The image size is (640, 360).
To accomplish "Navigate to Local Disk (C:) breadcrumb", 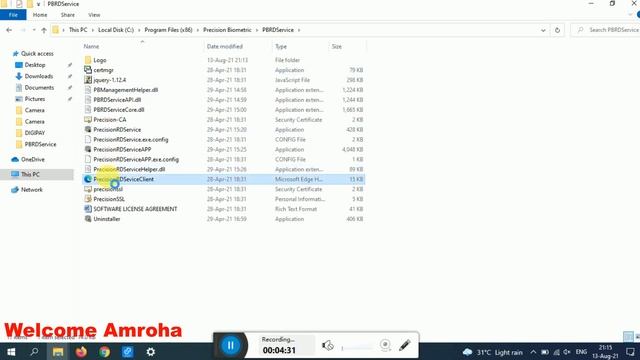I will coord(116,30).
